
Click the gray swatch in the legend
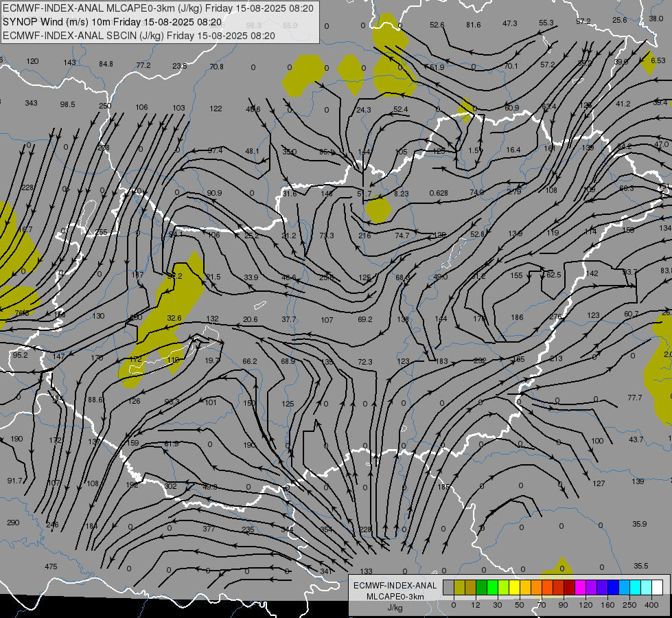[x=449, y=587]
